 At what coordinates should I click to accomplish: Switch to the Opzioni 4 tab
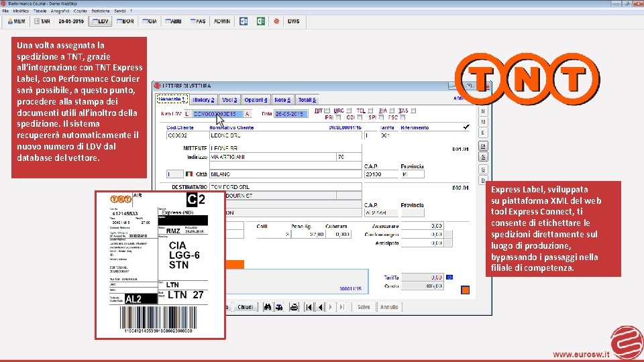click(x=256, y=100)
